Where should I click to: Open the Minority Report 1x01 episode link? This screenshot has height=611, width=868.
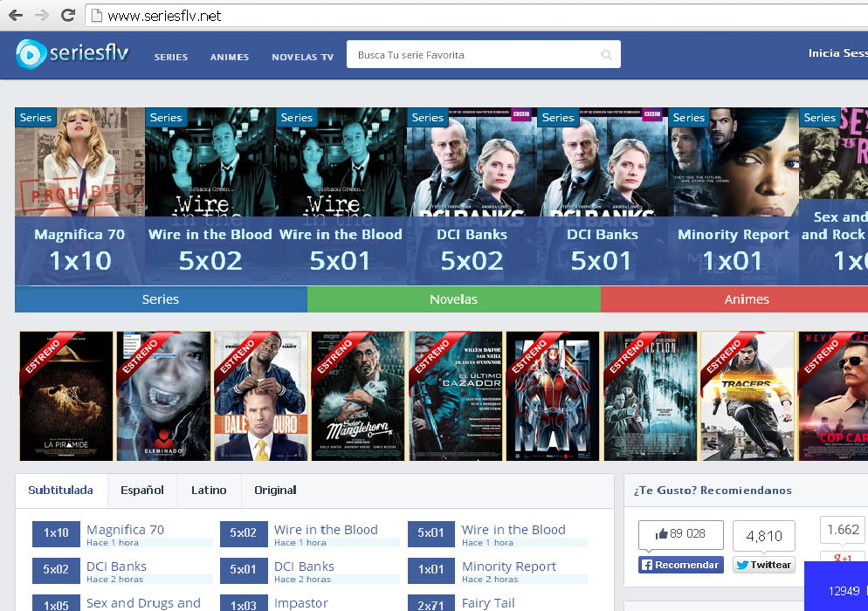pyautogui.click(x=511, y=566)
